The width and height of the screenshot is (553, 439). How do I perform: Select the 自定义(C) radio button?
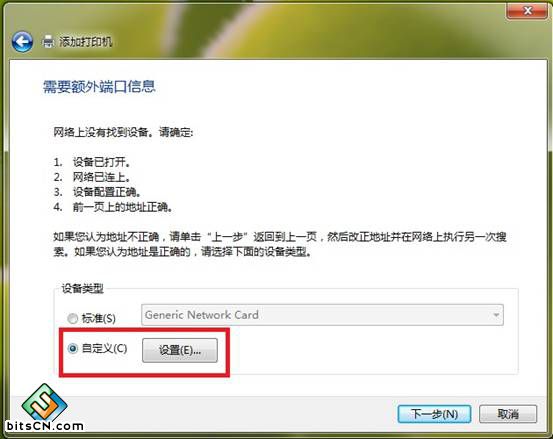[x=73, y=349]
